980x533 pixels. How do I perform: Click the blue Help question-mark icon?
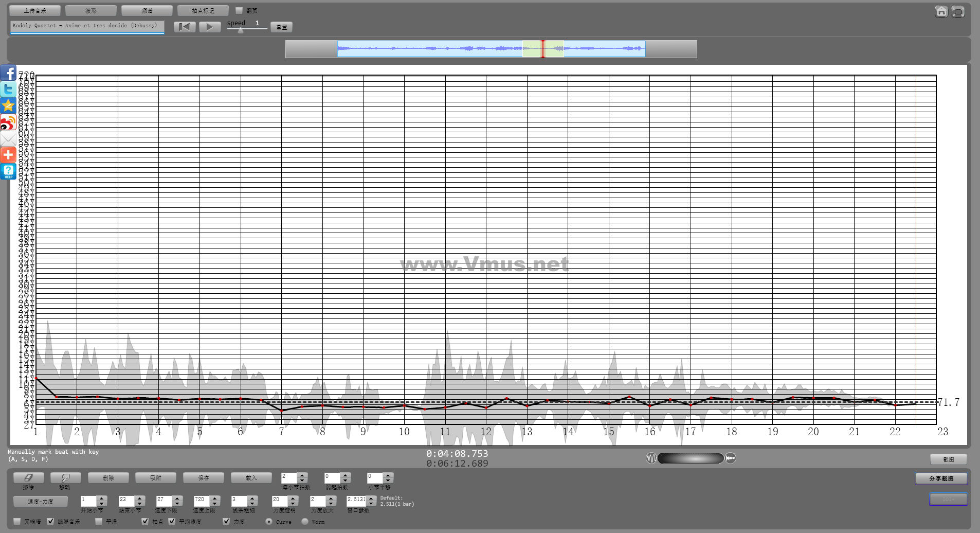[8, 171]
